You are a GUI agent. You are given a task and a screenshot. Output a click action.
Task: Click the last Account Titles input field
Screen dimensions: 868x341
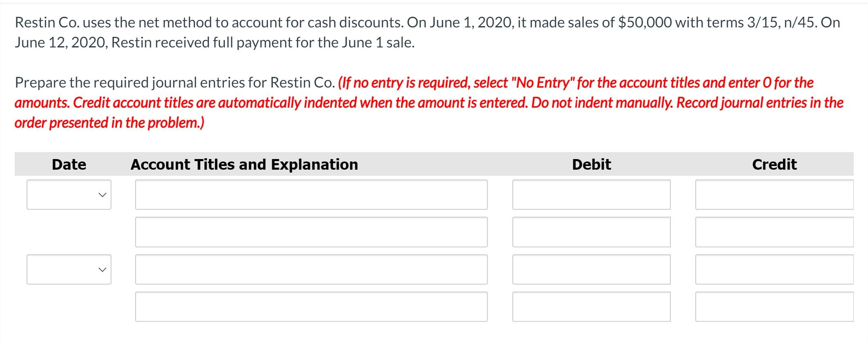(x=312, y=306)
